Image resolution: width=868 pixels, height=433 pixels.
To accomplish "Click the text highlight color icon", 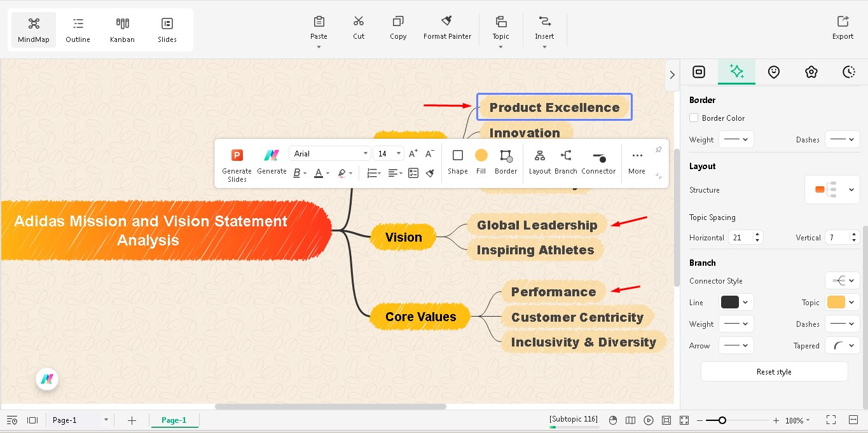I will click(341, 173).
